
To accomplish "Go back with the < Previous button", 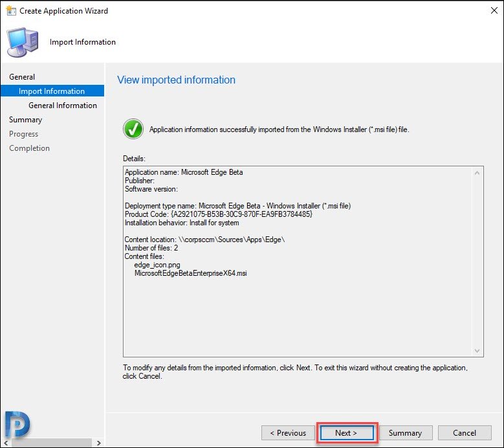I will click(288, 433).
